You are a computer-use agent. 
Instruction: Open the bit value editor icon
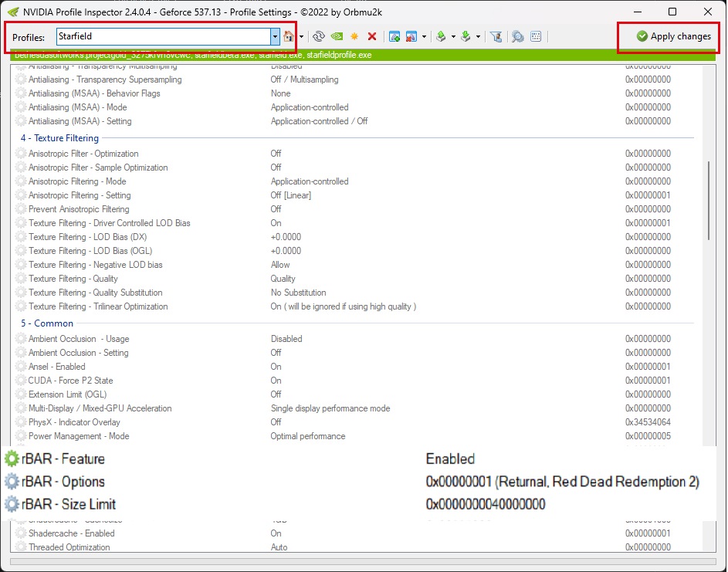536,36
